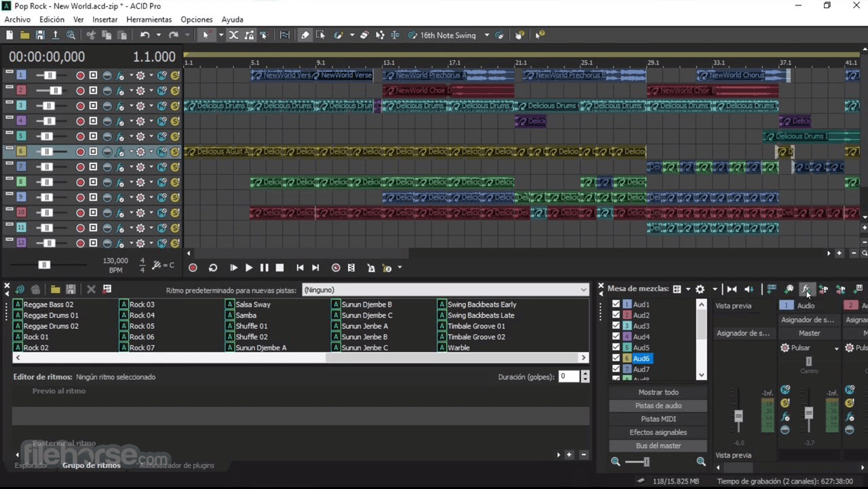
Task: Open selection tool dropdown arrow
Action: coord(221,35)
